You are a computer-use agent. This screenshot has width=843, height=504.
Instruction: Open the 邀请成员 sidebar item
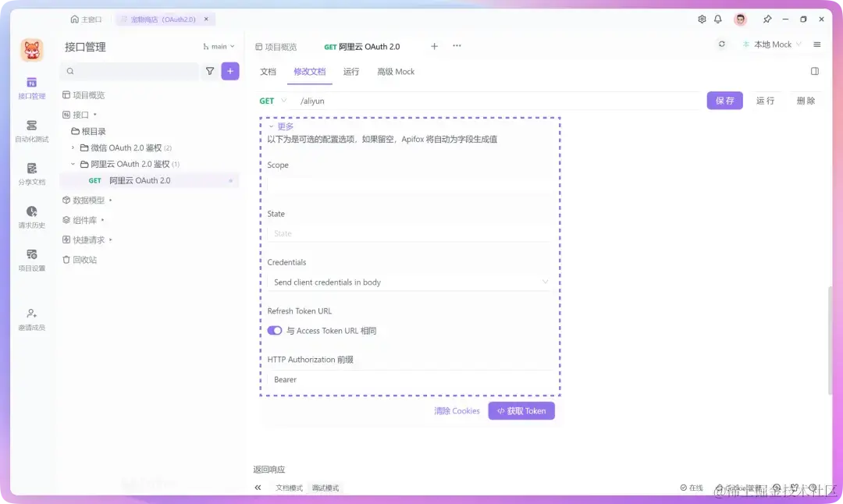pyautogui.click(x=32, y=319)
